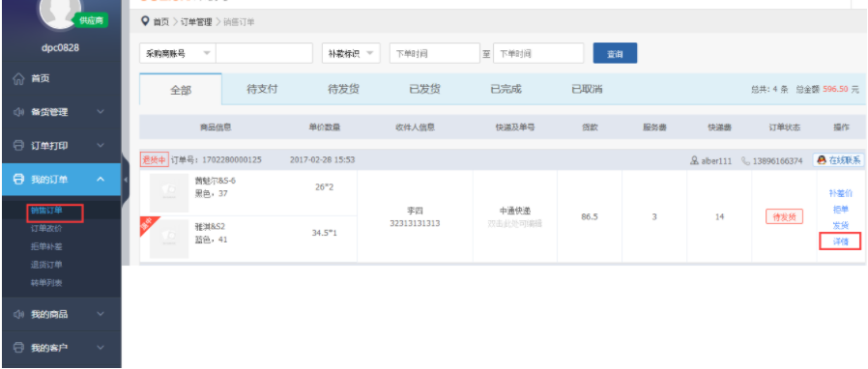Screen dimensions: 868x369
Task: Click the 商品信息 column header
Action: pos(216,128)
